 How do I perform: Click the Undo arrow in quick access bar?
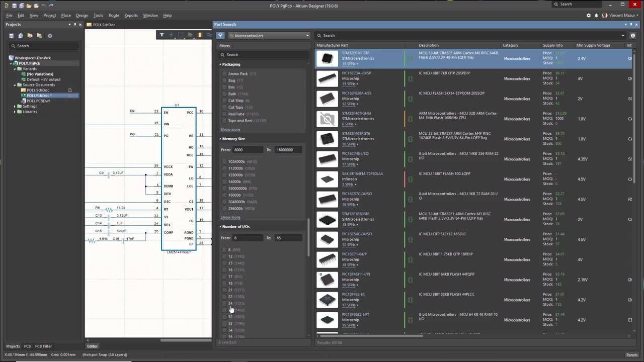pos(44,6)
